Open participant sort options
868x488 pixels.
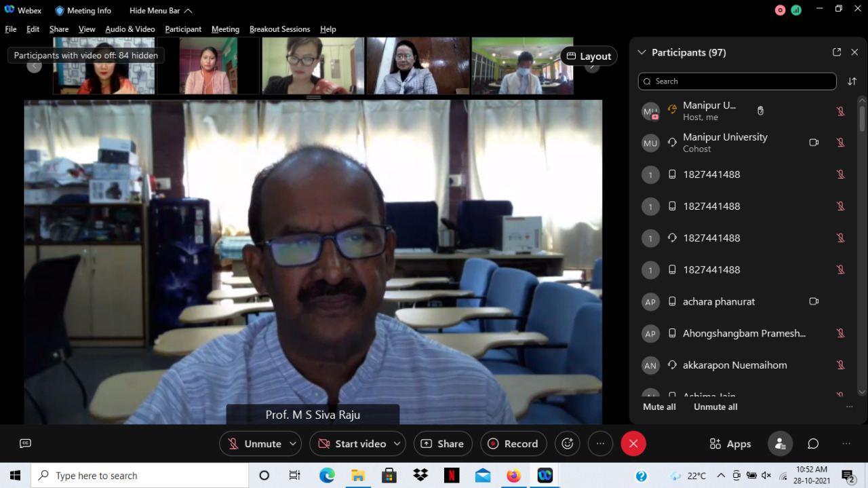coord(852,81)
